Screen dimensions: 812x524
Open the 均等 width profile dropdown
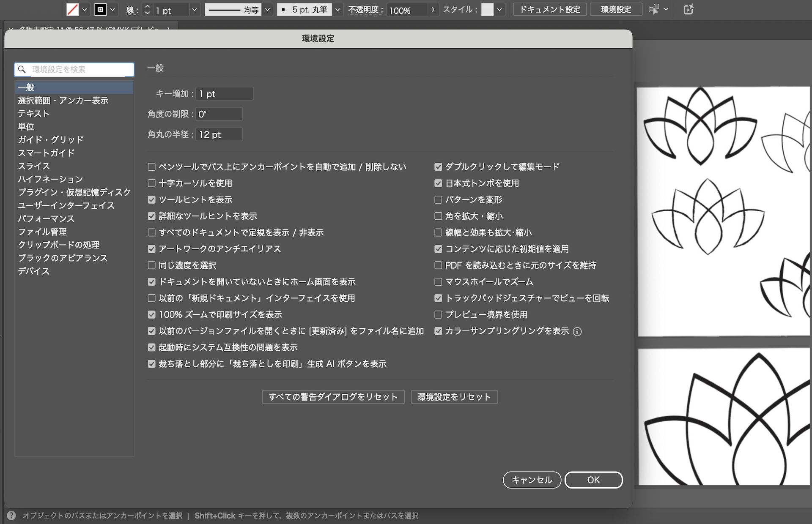pyautogui.click(x=267, y=9)
